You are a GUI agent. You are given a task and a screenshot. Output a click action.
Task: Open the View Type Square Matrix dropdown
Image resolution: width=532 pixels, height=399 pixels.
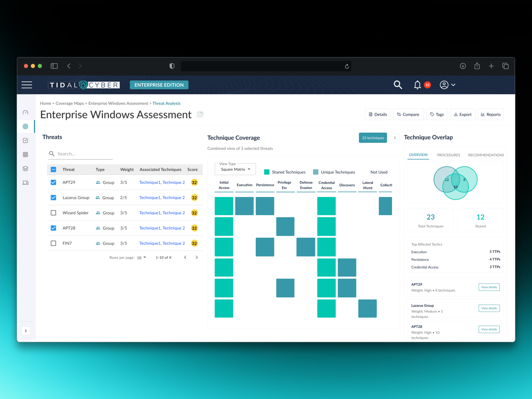(235, 169)
